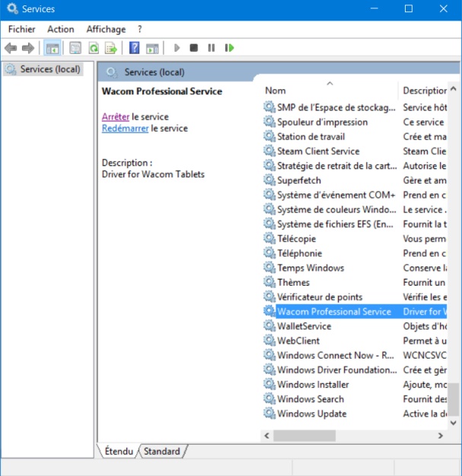This screenshot has width=462, height=476.
Task: Click the Forward arrow toolbar icon
Action: 29,48
